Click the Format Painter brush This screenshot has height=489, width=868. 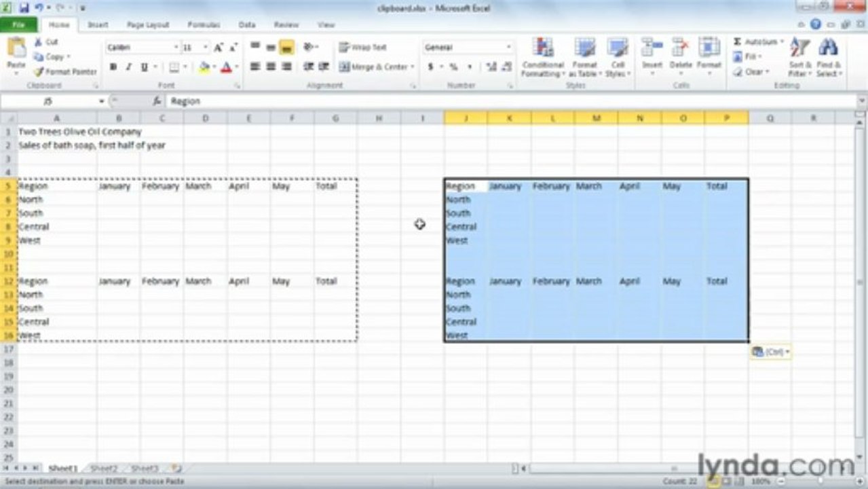pos(39,71)
